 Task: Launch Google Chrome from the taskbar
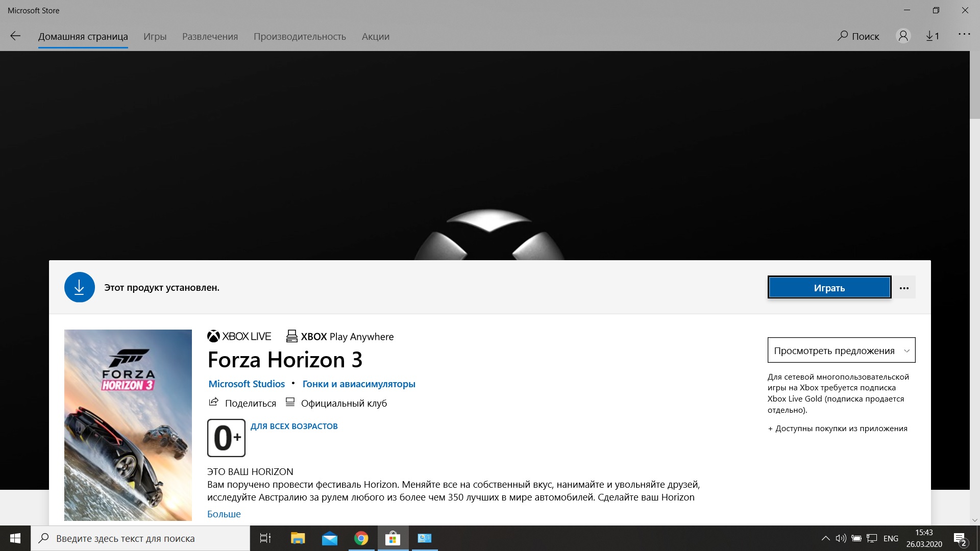(x=361, y=538)
